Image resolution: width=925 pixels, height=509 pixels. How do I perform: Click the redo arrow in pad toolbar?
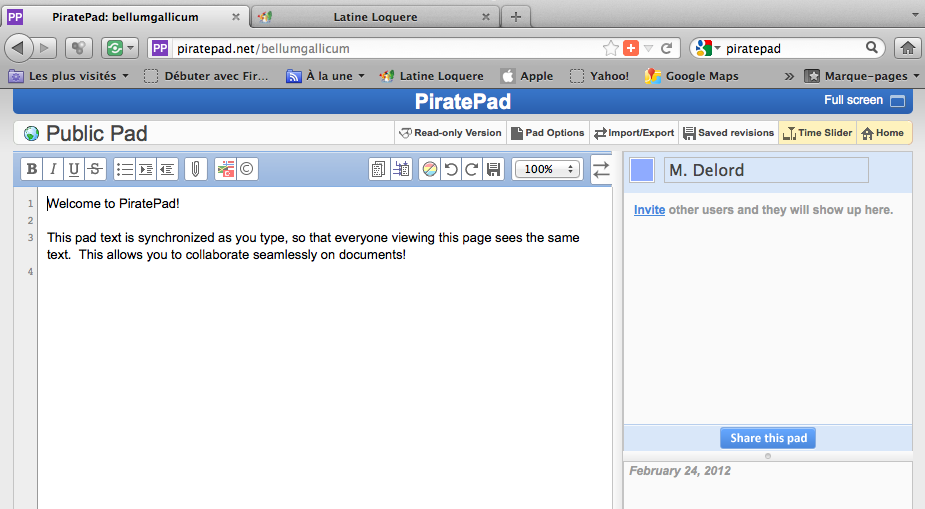pyautogui.click(x=472, y=169)
